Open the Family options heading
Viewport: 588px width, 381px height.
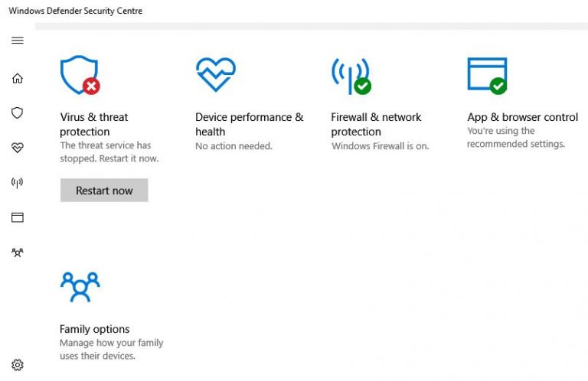(95, 329)
